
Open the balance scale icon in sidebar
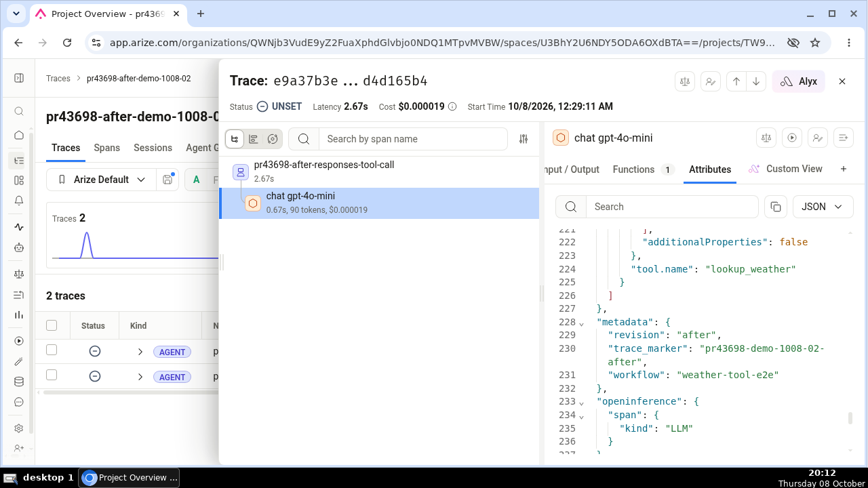click(19, 274)
